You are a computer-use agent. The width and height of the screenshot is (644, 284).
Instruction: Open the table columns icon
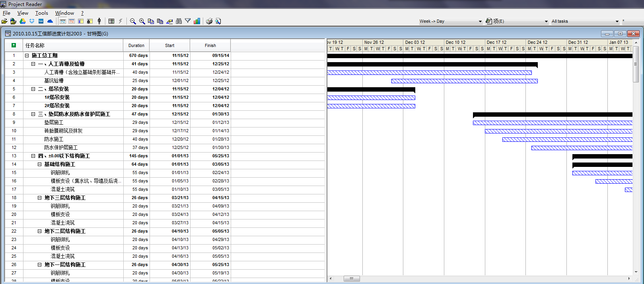[111, 21]
